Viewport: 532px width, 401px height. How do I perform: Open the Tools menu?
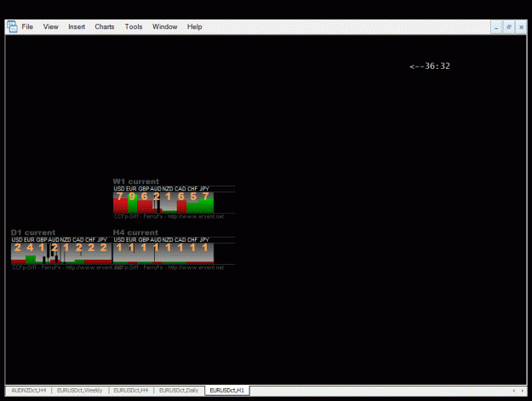click(x=134, y=26)
